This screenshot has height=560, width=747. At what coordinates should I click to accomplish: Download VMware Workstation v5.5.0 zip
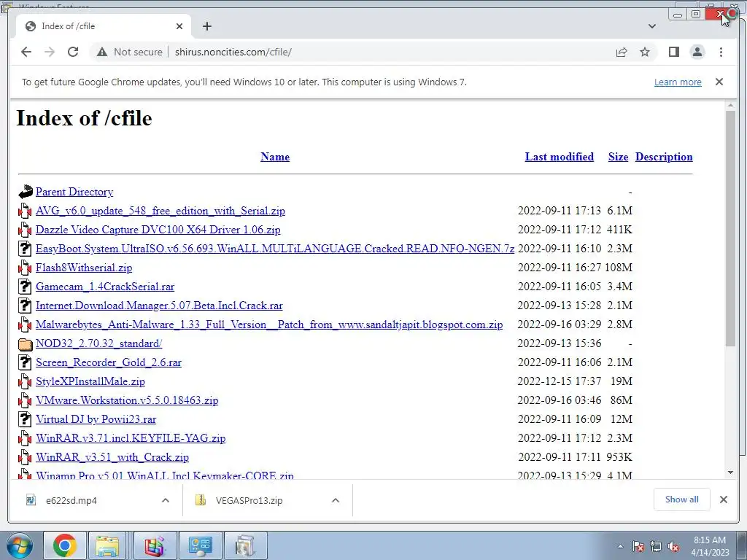[x=127, y=400]
